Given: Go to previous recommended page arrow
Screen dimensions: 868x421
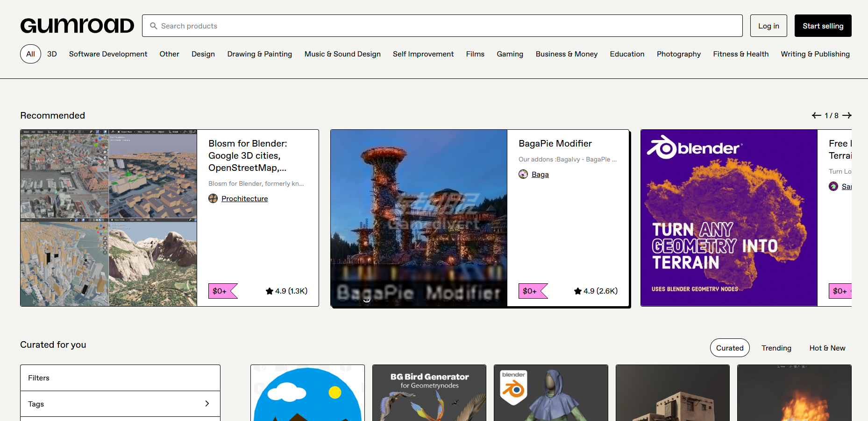Looking at the screenshot, I should point(816,115).
